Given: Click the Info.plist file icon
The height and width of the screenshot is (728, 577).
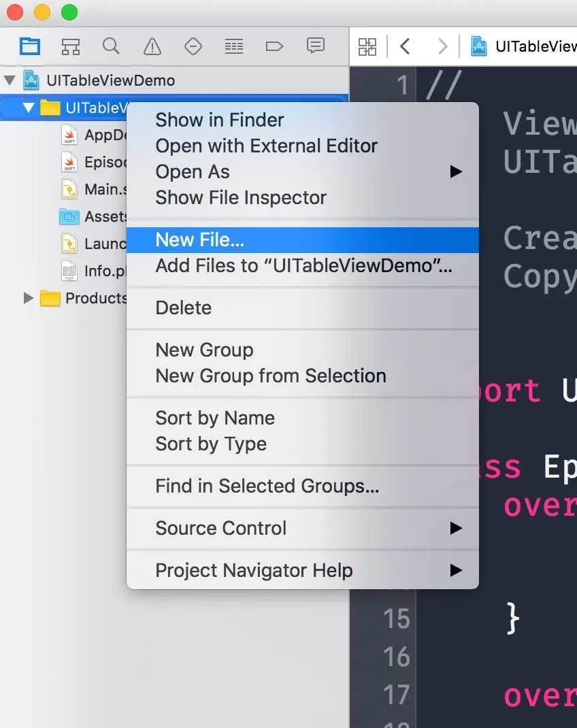Looking at the screenshot, I should coord(69,271).
